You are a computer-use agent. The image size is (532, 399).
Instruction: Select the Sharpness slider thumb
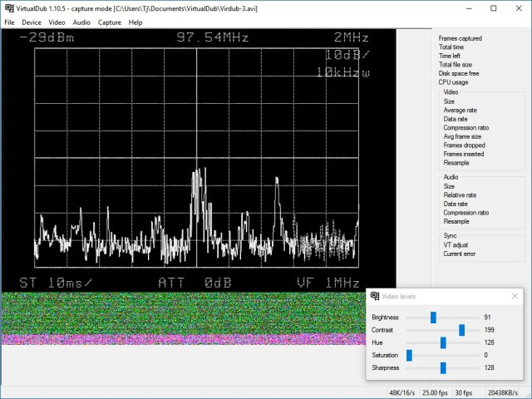coord(443,367)
